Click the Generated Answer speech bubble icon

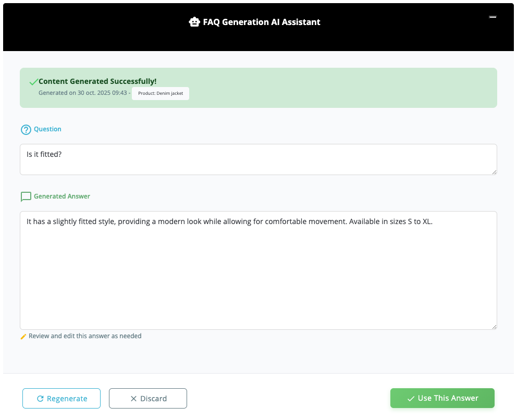(x=26, y=197)
